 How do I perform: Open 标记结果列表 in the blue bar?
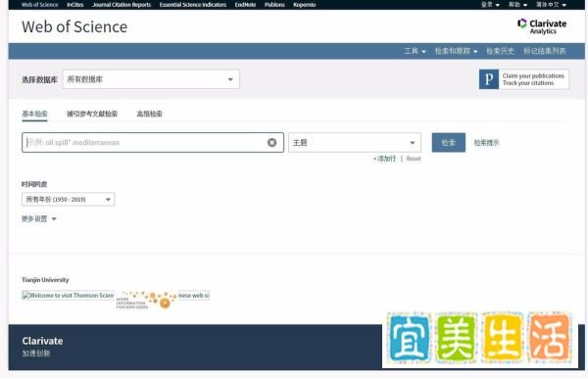point(545,51)
